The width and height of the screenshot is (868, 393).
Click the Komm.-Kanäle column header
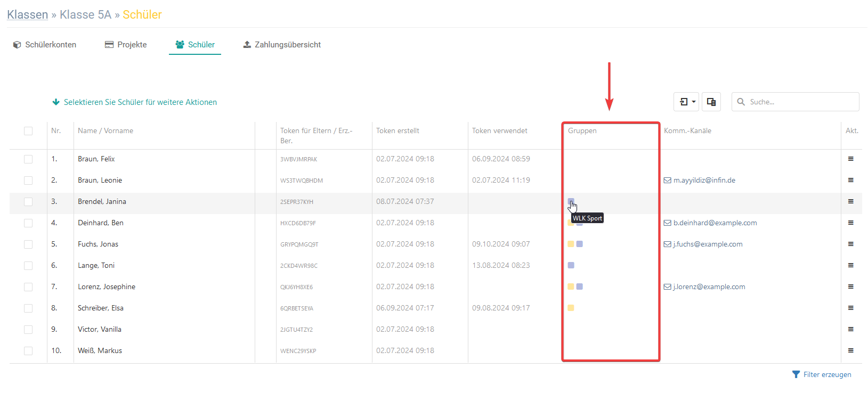coord(687,130)
